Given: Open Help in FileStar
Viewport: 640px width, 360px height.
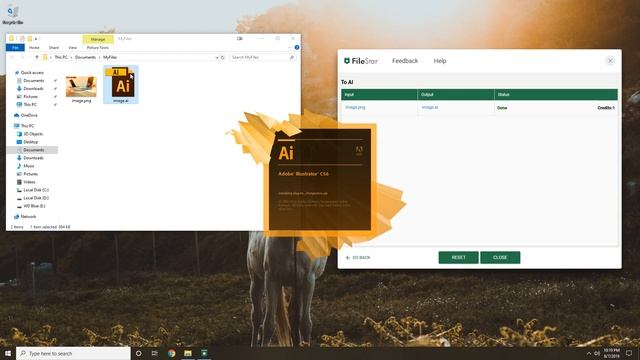Looking at the screenshot, I should coord(440,61).
